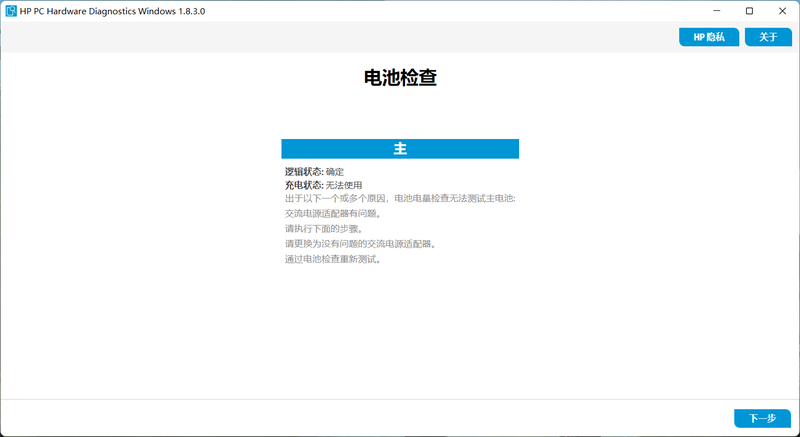Screen dimensions: 800x437
Task: Click the 关于 about button
Action: click(x=768, y=37)
